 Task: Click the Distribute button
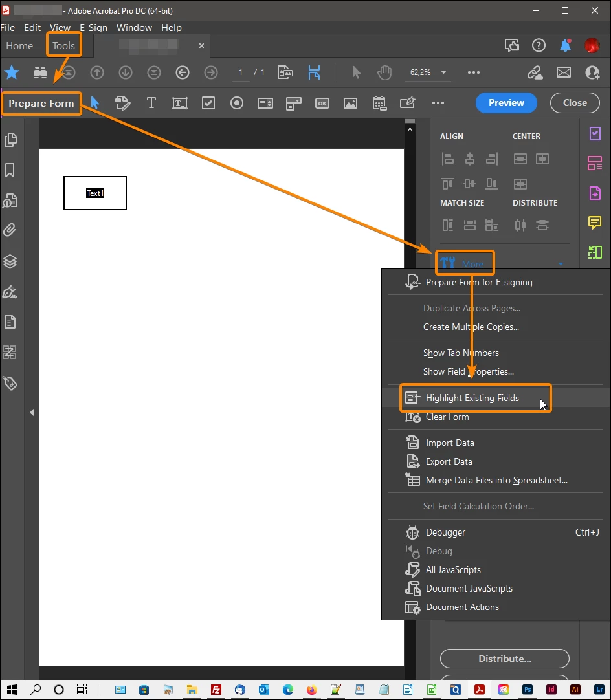[505, 659]
